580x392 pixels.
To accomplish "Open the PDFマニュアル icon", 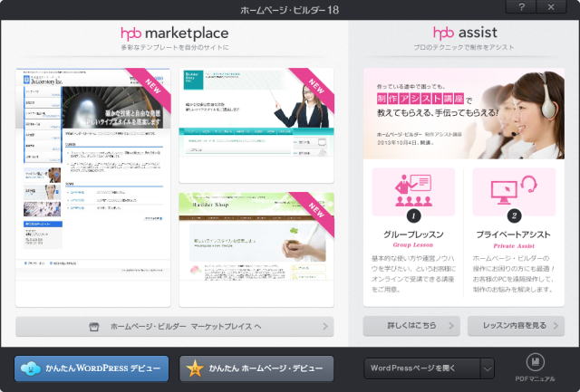I will click(536, 368).
